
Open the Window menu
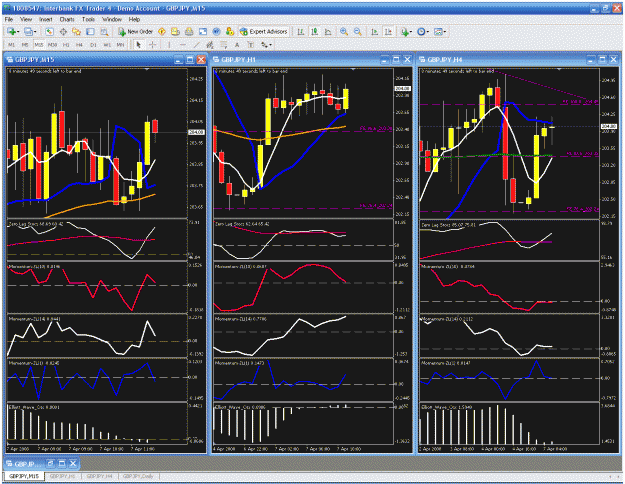[112, 19]
